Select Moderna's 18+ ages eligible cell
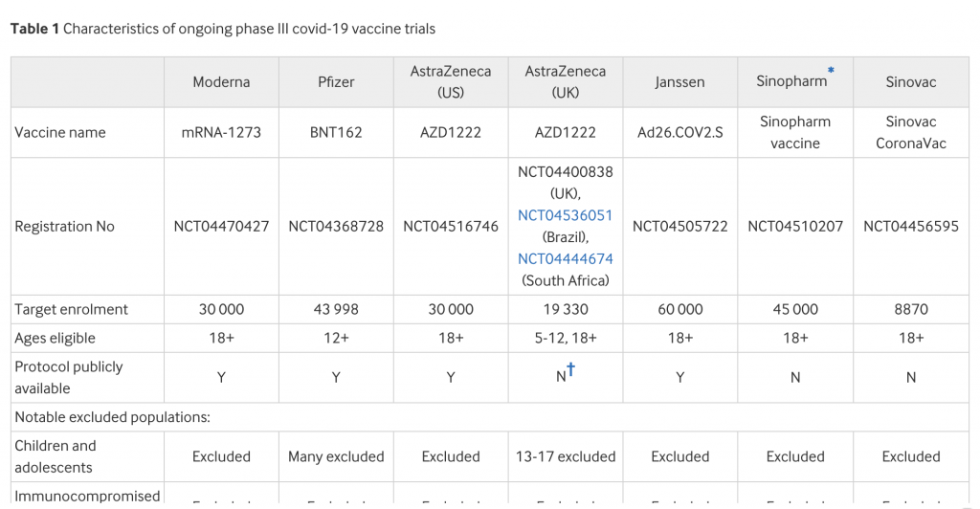The image size is (980, 509). click(221, 338)
